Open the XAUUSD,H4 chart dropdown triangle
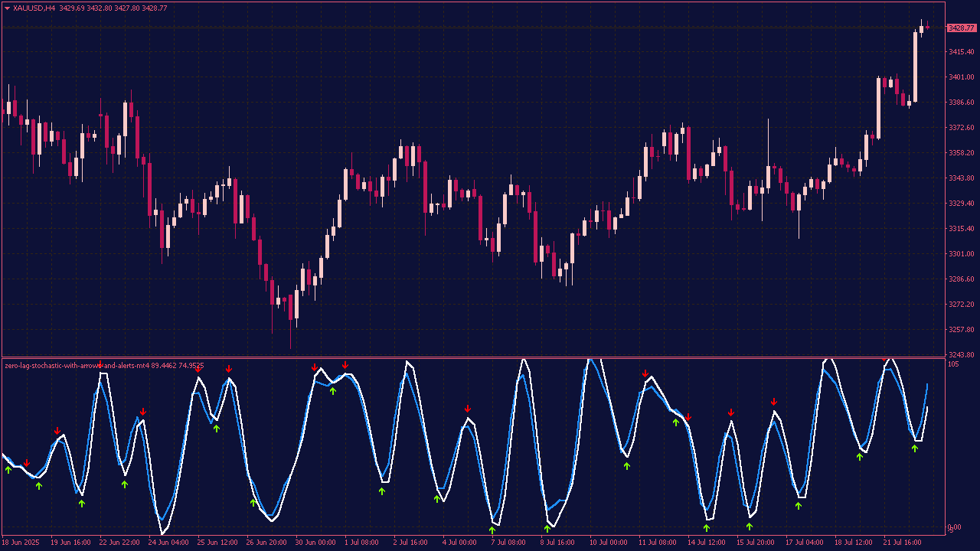980x551 pixels. click(x=8, y=8)
